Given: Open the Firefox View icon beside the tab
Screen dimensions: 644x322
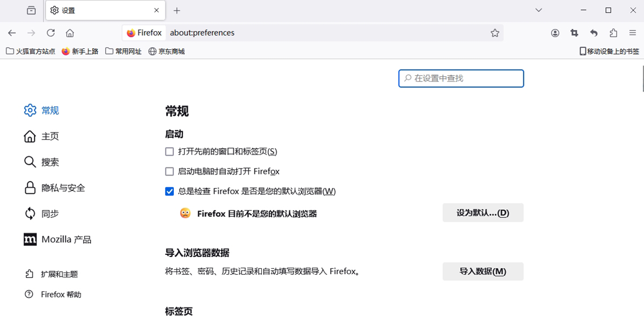Looking at the screenshot, I should coord(32,10).
